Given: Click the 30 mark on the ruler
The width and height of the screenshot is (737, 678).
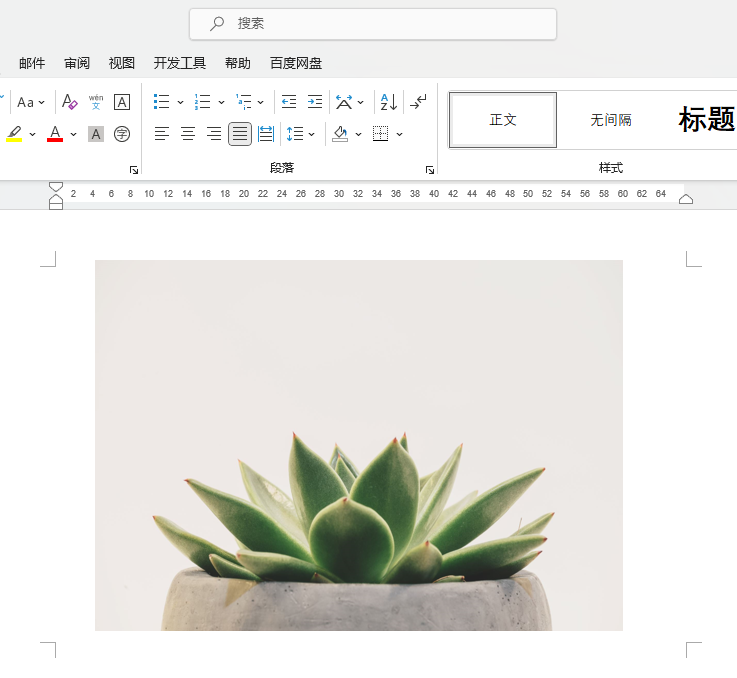Looking at the screenshot, I should 339,194.
